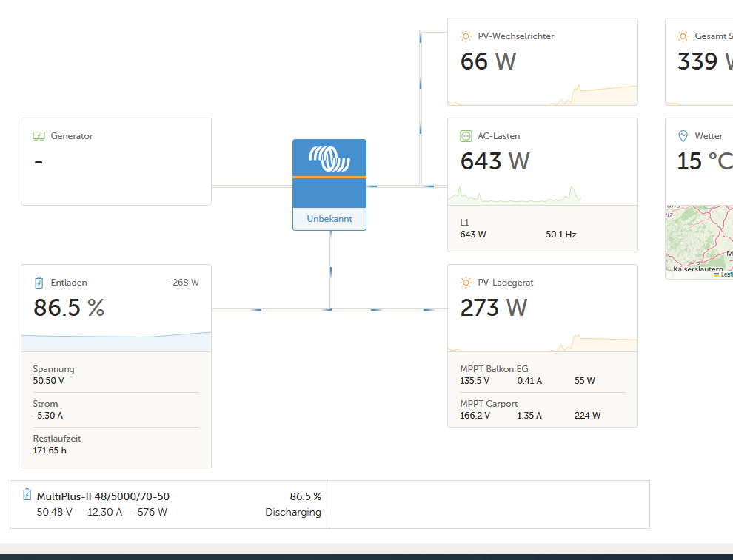Viewport: 733px width, 560px height.
Task: Click the battery icon next to Entladen
Action: [39, 283]
